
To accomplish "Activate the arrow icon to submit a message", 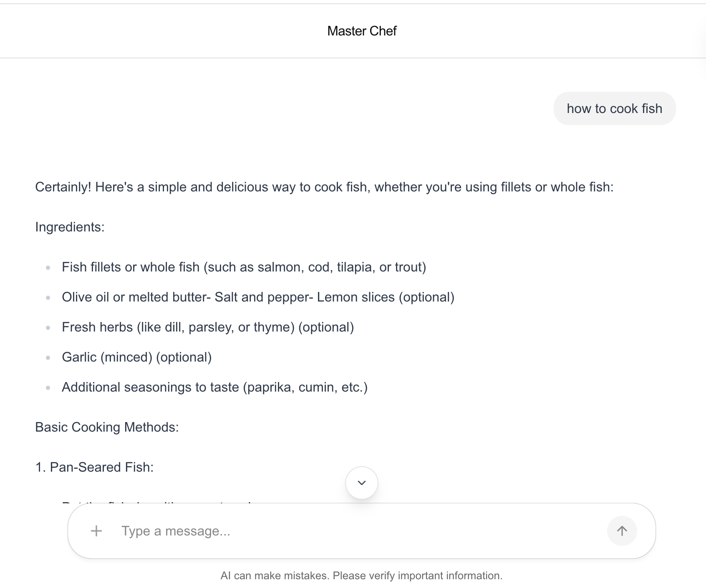I will 622,531.
